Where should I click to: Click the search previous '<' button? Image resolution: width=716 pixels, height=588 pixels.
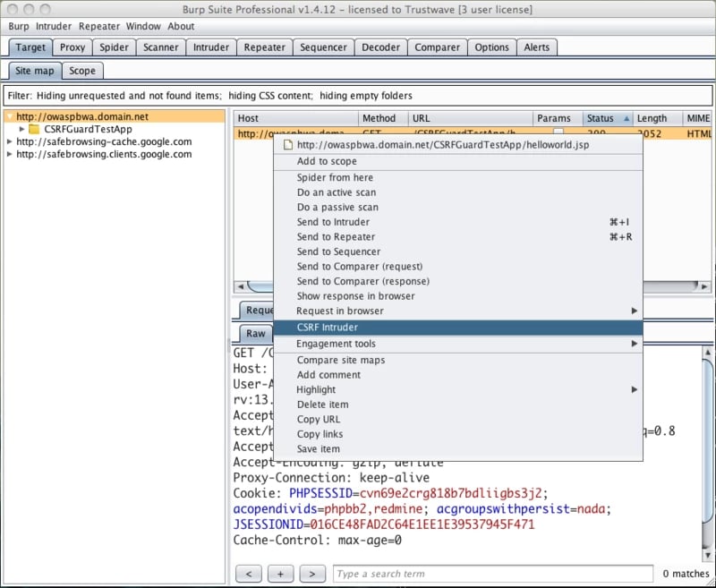[249, 573]
